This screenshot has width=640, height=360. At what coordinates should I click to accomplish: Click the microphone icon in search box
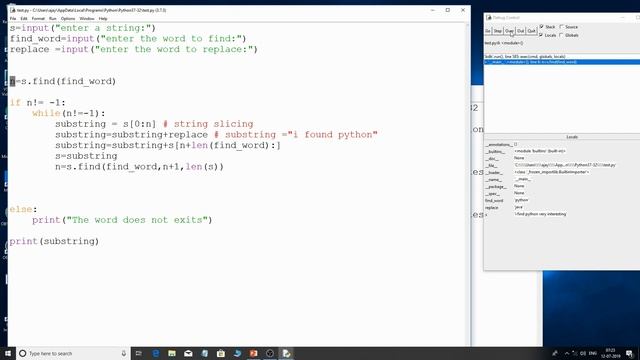[124, 353]
